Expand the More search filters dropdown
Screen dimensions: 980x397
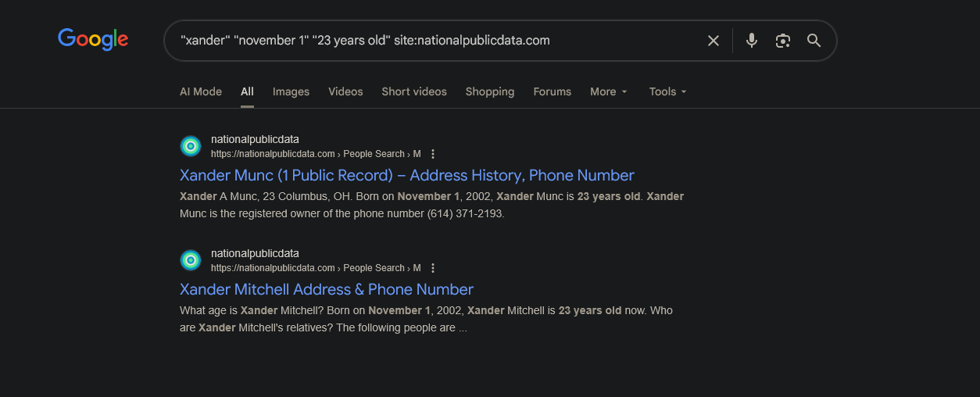608,91
